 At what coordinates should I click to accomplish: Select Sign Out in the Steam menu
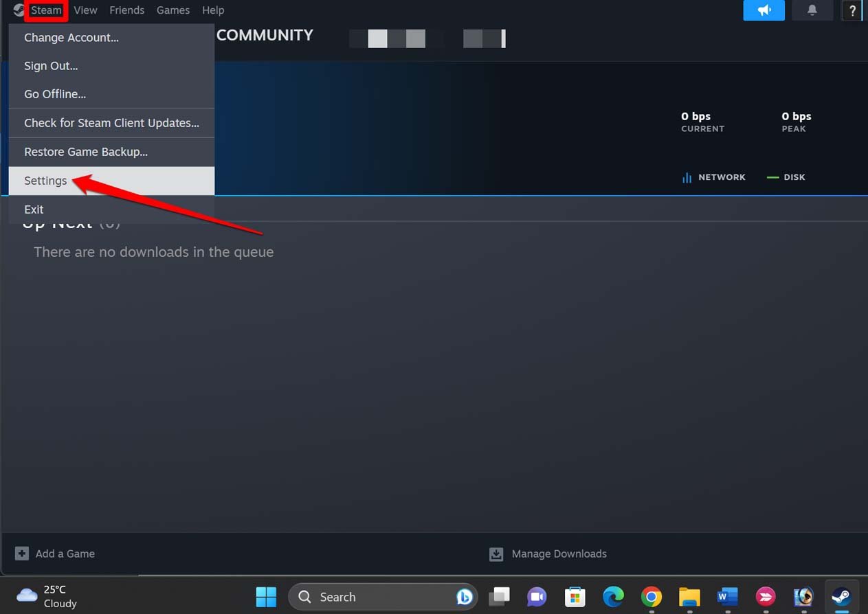point(51,66)
